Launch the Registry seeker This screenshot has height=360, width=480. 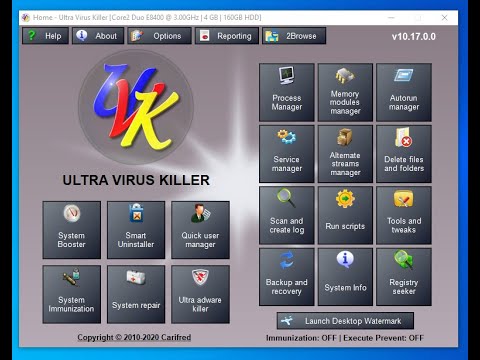[x=404, y=277]
